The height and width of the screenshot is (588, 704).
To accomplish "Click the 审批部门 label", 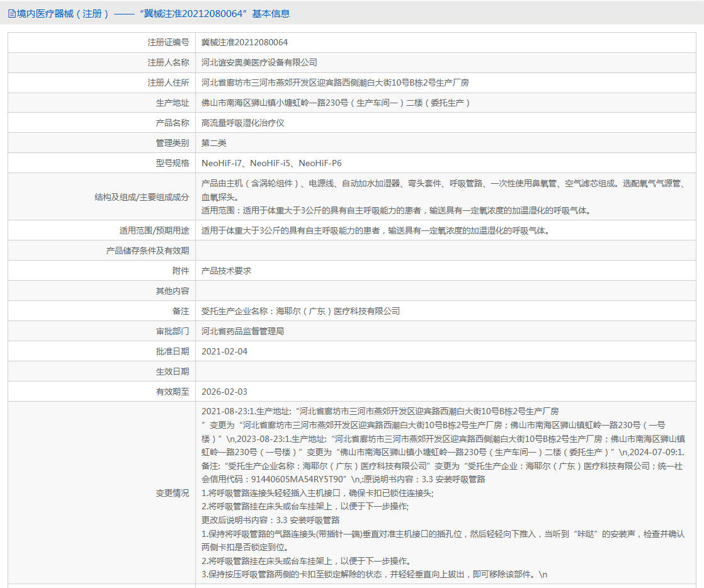I will tap(173, 332).
